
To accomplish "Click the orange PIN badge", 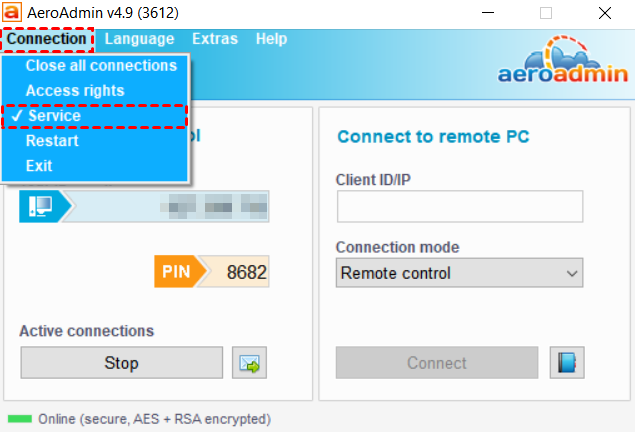I will [x=178, y=272].
